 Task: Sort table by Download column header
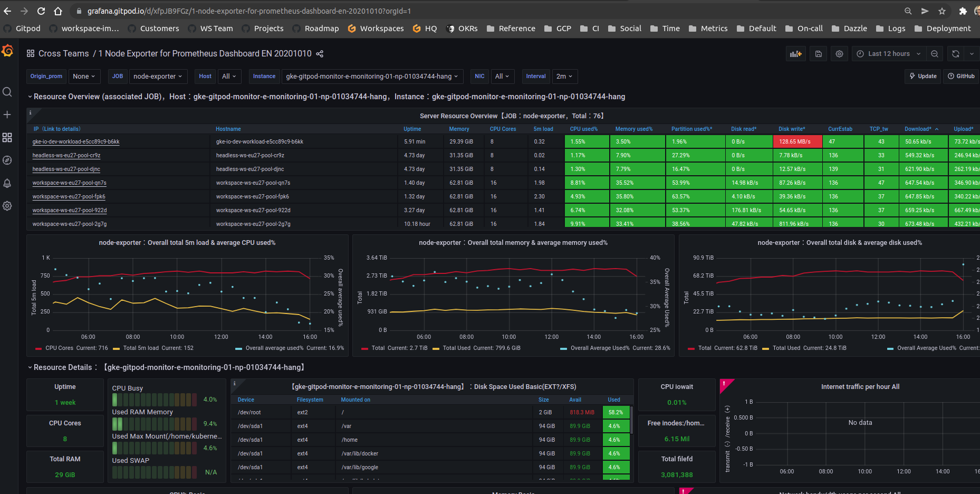coord(918,129)
